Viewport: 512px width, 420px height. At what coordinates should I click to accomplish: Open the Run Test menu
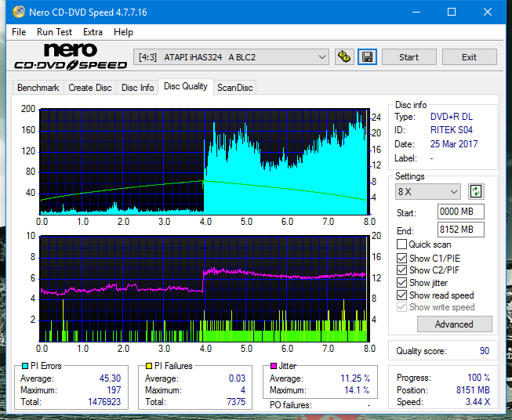[x=54, y=32]
